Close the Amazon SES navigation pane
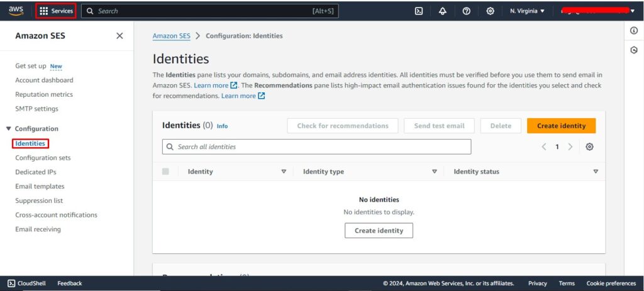Viewport: 644px width, 291px height. click(119, 36)
